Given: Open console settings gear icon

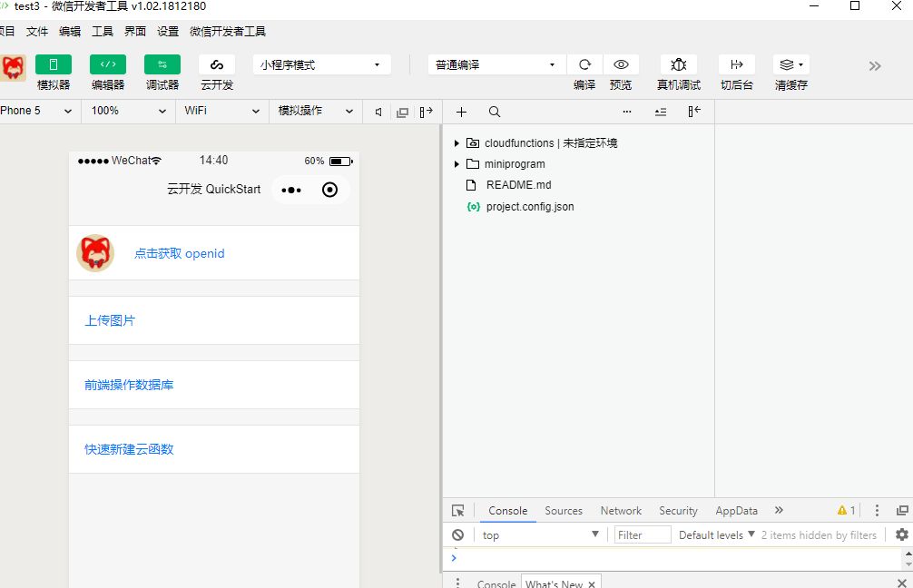Looking at the screenshot, I should point(902,534).
